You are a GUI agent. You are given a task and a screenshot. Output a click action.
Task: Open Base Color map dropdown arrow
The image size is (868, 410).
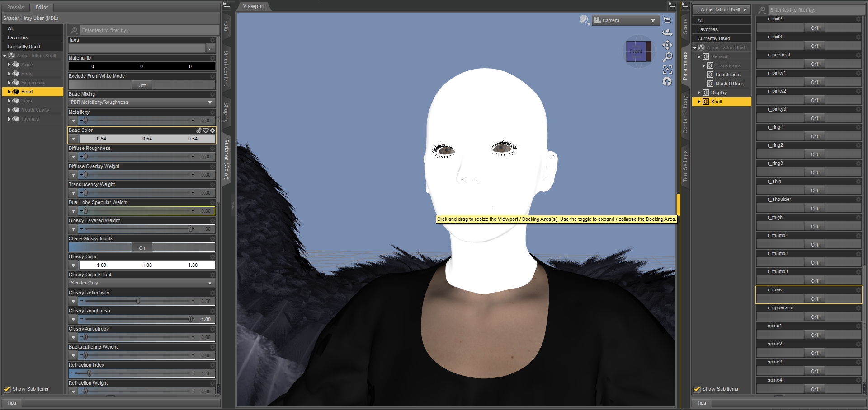coord(74,139)
